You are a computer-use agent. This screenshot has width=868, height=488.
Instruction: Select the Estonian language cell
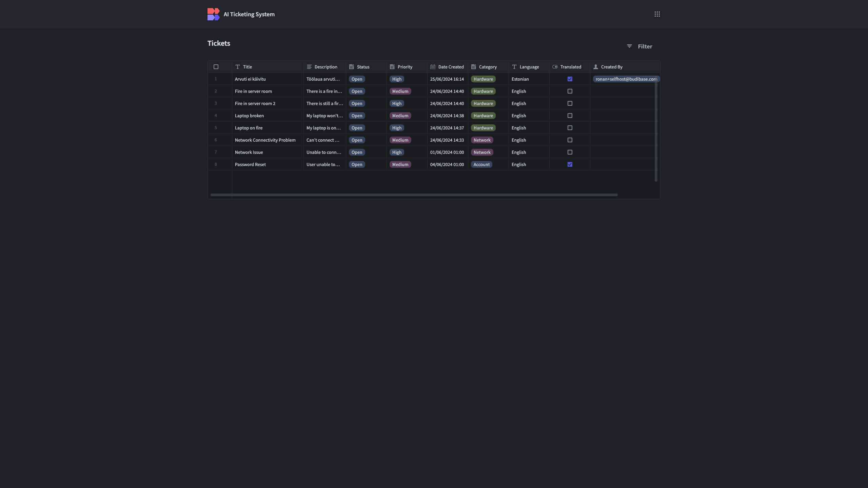(x=529, y=79)
